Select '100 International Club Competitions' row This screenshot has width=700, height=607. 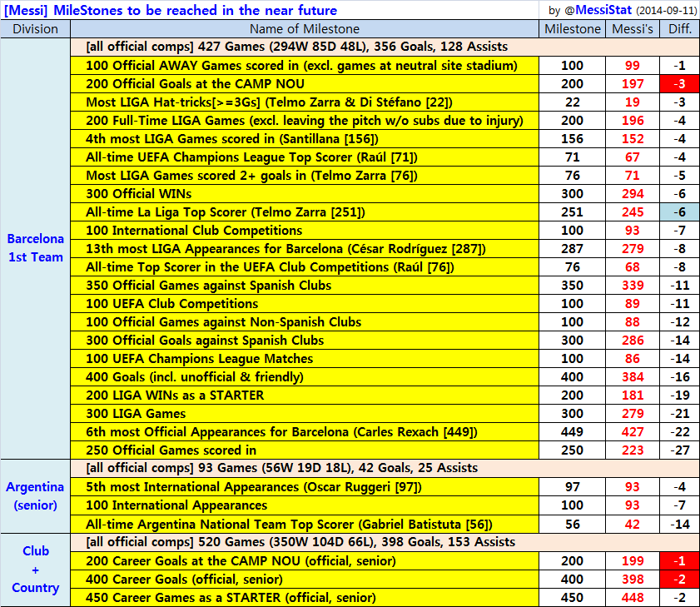click(305, 231)
